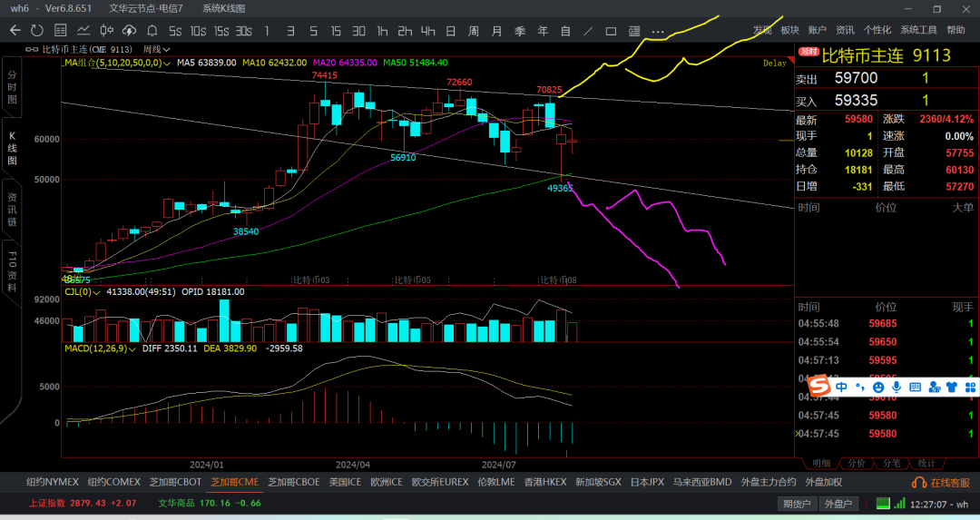Switch chart to 日 daily period

[x=451, y=31]
